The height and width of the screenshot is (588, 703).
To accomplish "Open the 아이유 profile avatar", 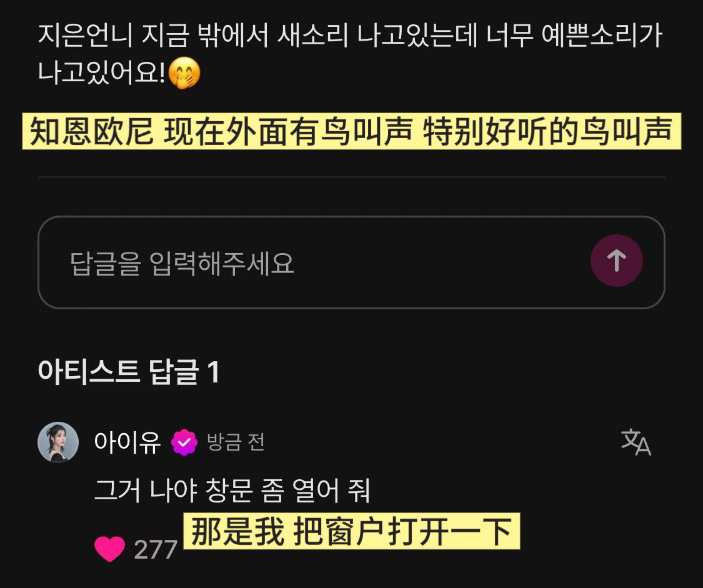I will (58, 442).
